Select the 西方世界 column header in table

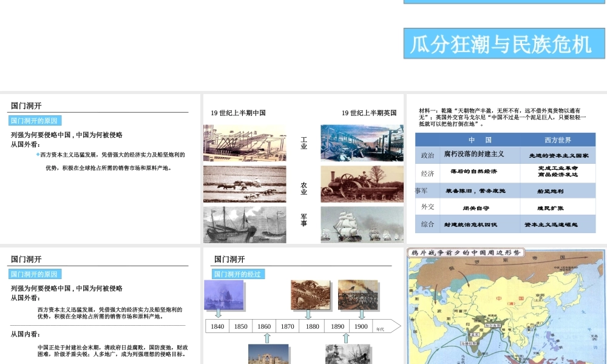click(x=558, y=140)
